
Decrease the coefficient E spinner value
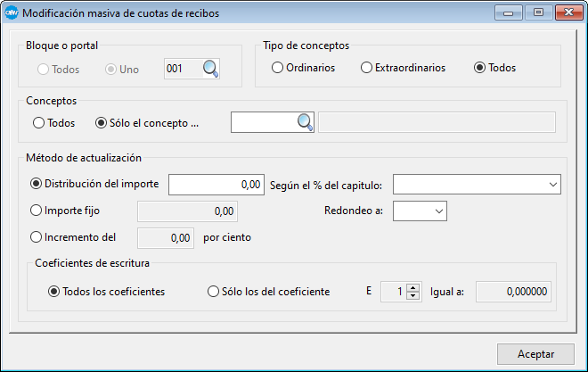pyautogui.click(x=412, y=296)
